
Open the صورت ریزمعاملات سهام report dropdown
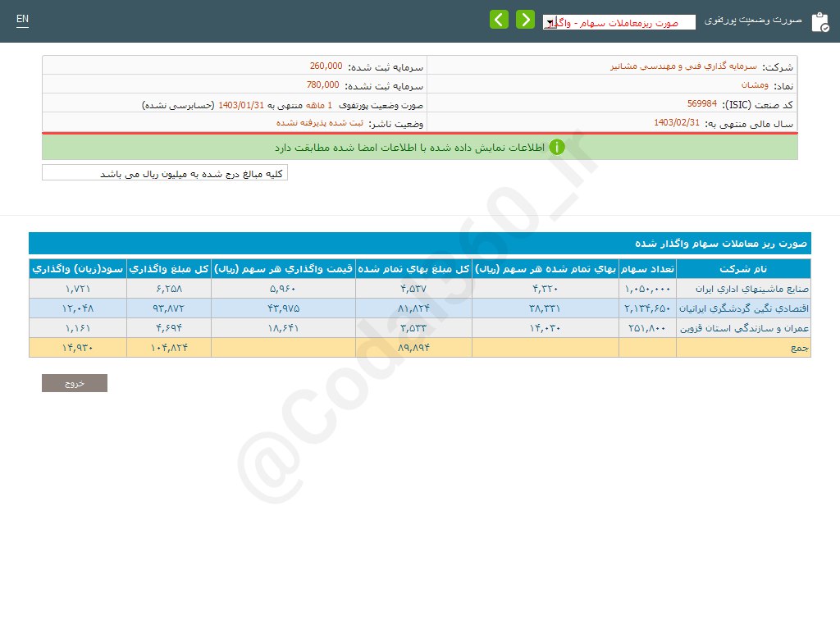(x=619, y=23)
